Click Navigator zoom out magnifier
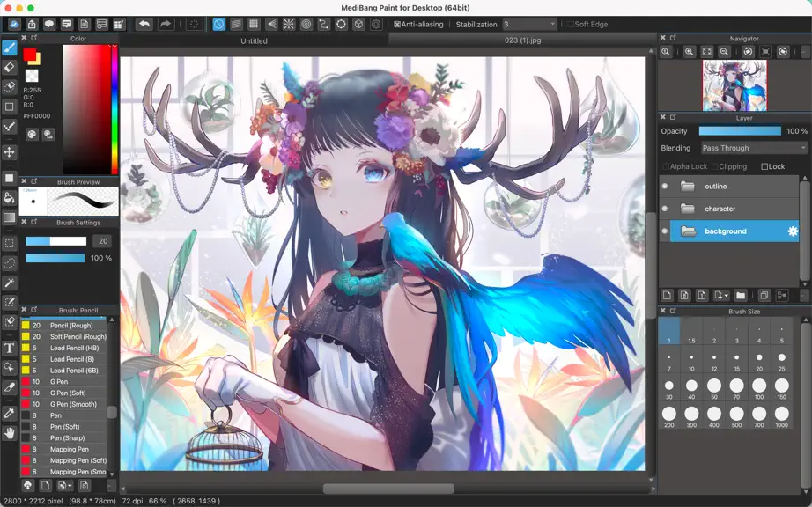The height and width of the screenshot is (507, 812). coord(724,52)
